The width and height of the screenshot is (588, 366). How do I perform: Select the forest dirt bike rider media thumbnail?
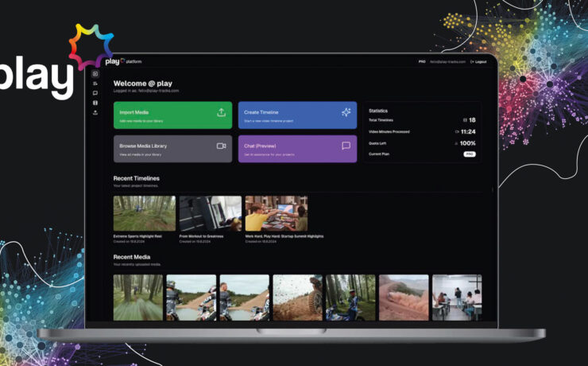click(x=350, y=298)
